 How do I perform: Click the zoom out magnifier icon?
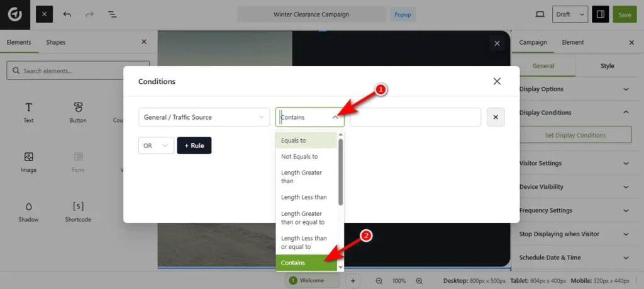point(379,281)
